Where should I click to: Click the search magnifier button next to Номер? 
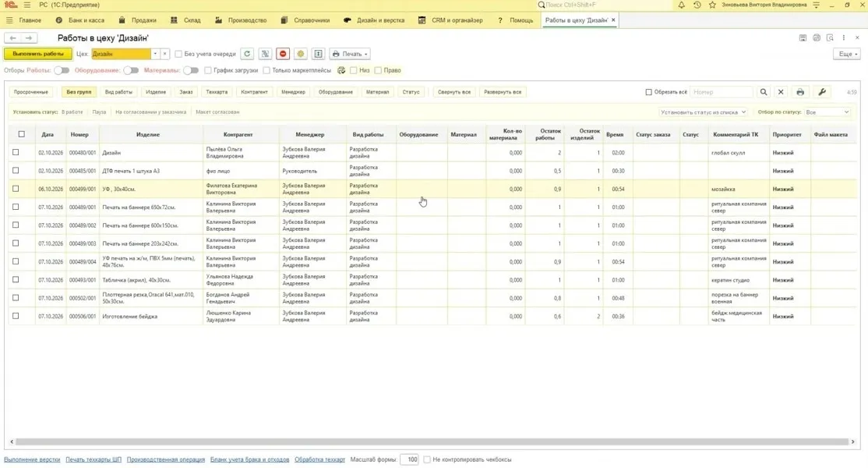pos(764,92)
